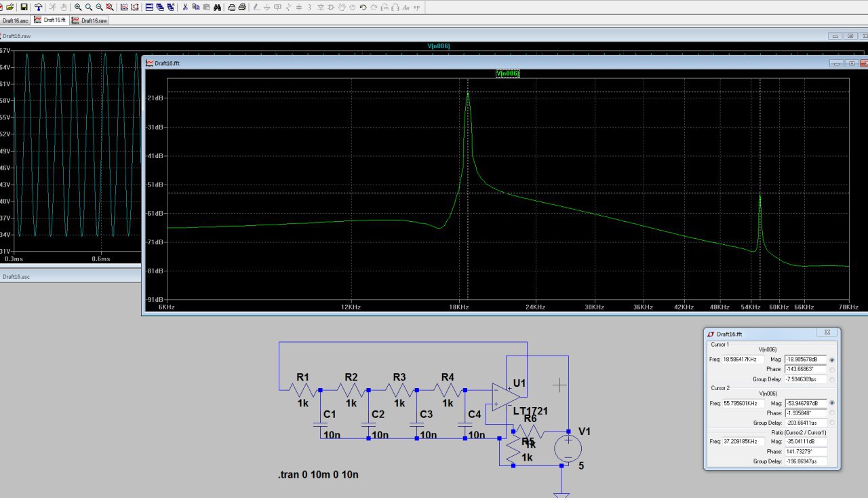Select the Label Net tool
Screen dimensions: 868x498
pyautogui.click(x=278, y=7)
